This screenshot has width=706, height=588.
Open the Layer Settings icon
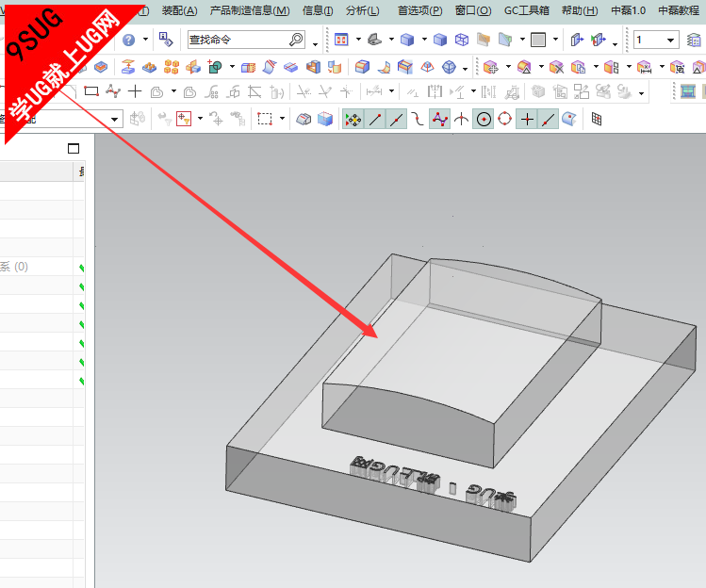[x=694, y=40]
